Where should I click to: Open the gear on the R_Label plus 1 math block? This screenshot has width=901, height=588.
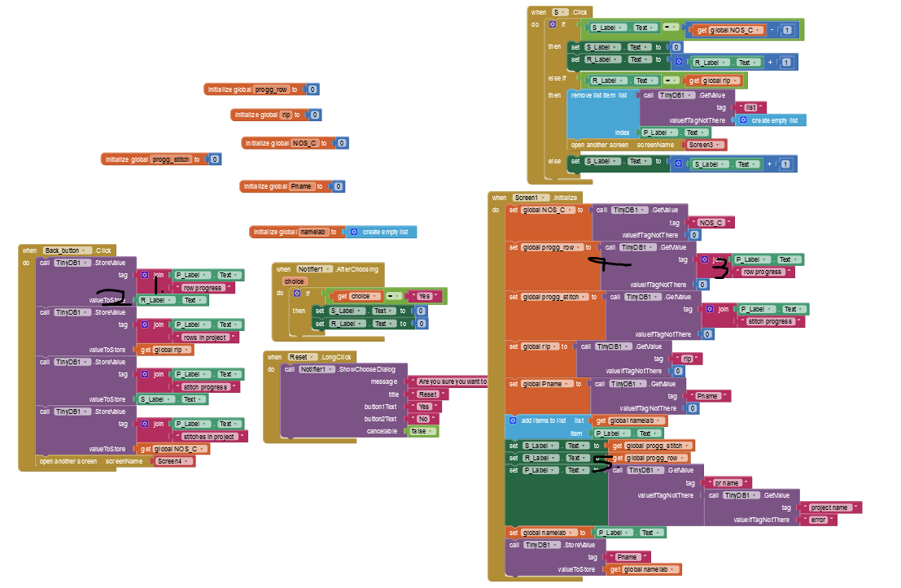[x=678, y=63]
